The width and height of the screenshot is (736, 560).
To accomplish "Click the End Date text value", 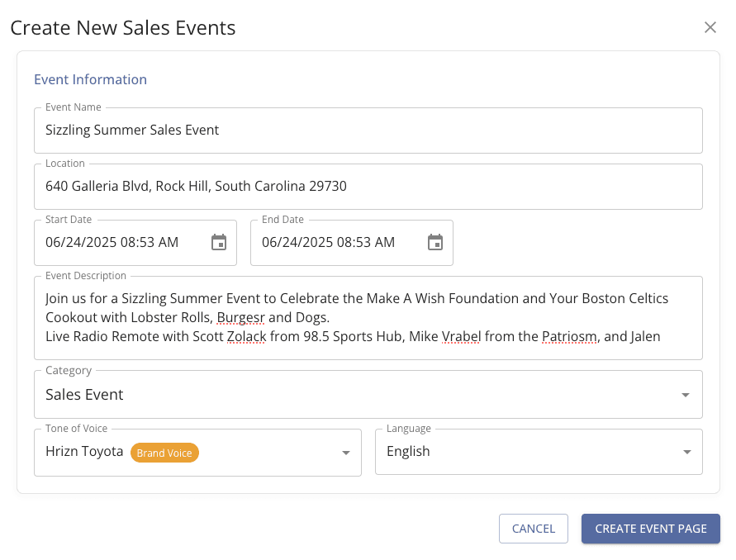I will (x=328, y=242).
